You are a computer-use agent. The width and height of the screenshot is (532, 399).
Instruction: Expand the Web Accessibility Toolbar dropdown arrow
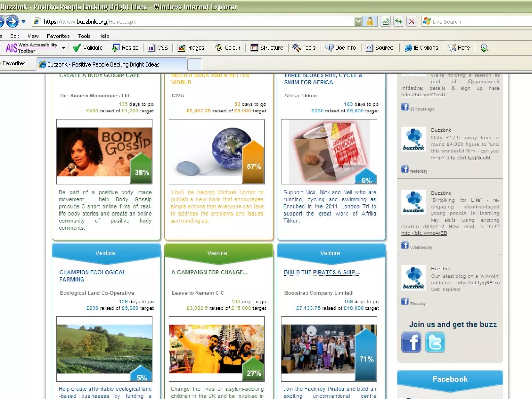click(x=63, y=48)
